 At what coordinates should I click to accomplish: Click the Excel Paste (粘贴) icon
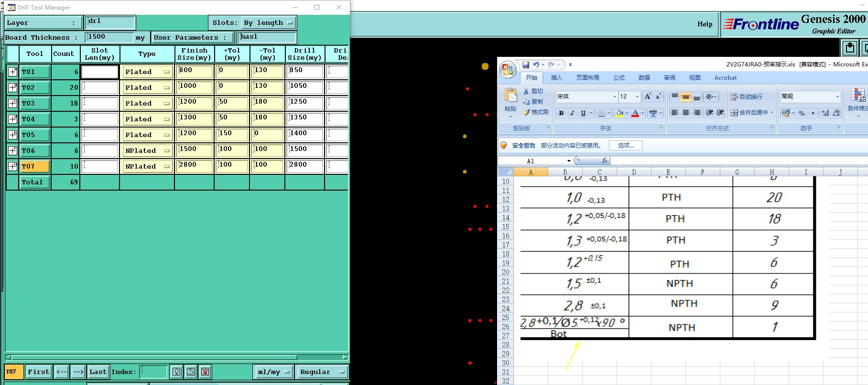point(510,96)
